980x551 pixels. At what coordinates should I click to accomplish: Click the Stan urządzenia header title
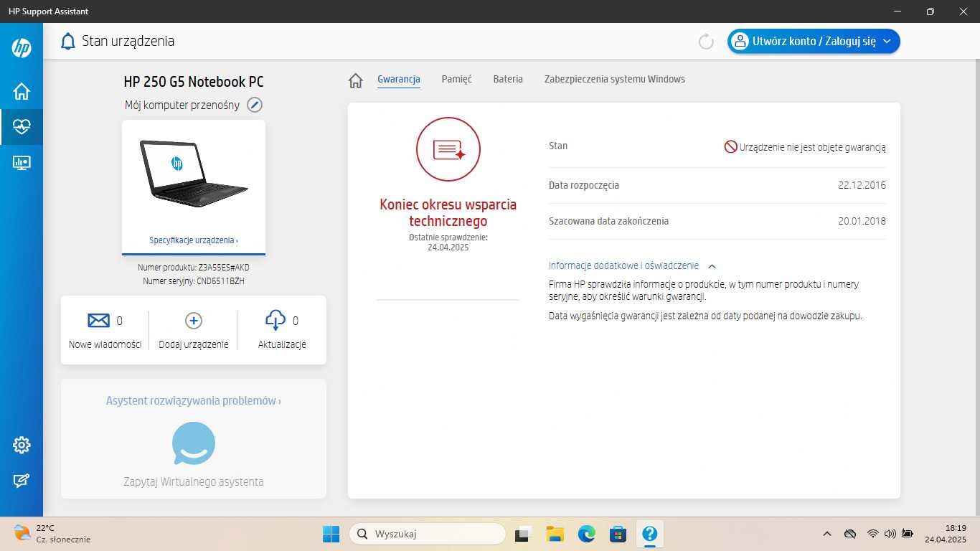pos(128,41)
